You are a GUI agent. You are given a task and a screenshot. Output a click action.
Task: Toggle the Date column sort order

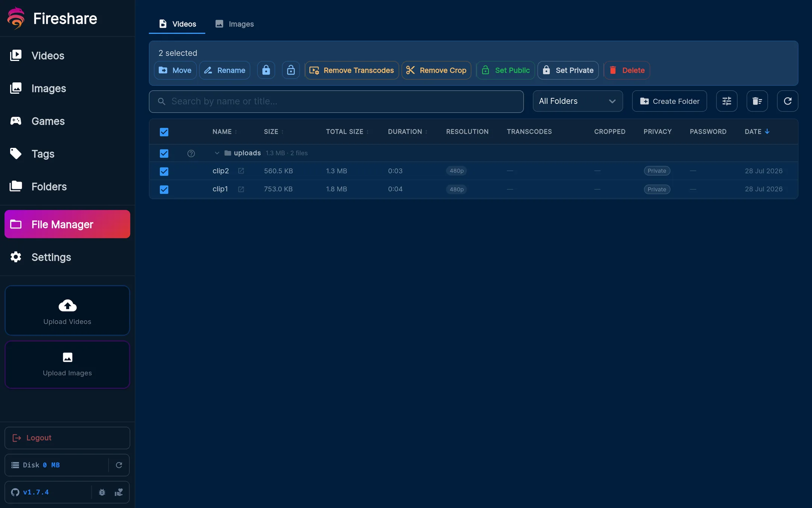click(757, 132)
